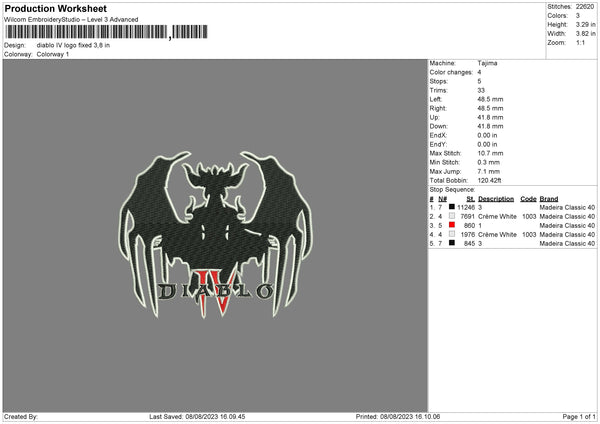This screenshot has width=600, height=424.
Task: Click 'Madeira Classic 40' brand in stop row 5
Action: pyautogui.click(x=567, y=244)
